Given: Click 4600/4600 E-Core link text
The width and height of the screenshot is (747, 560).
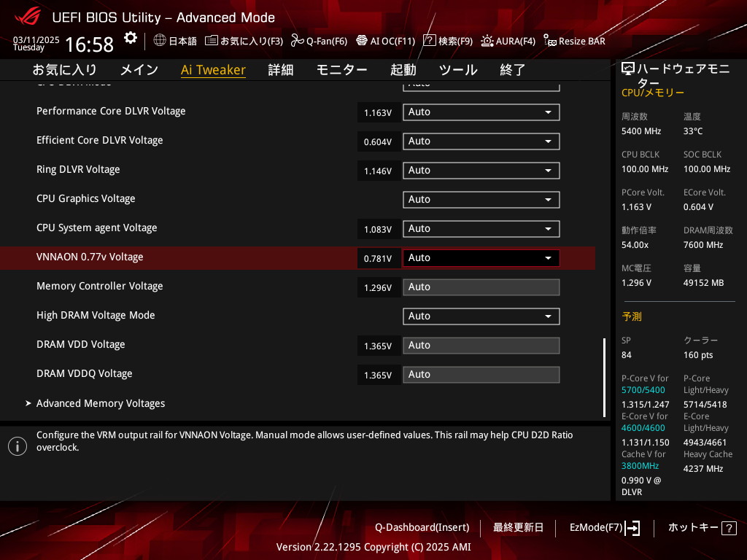Looking at the screenshot, I should [x=643, y=428].
